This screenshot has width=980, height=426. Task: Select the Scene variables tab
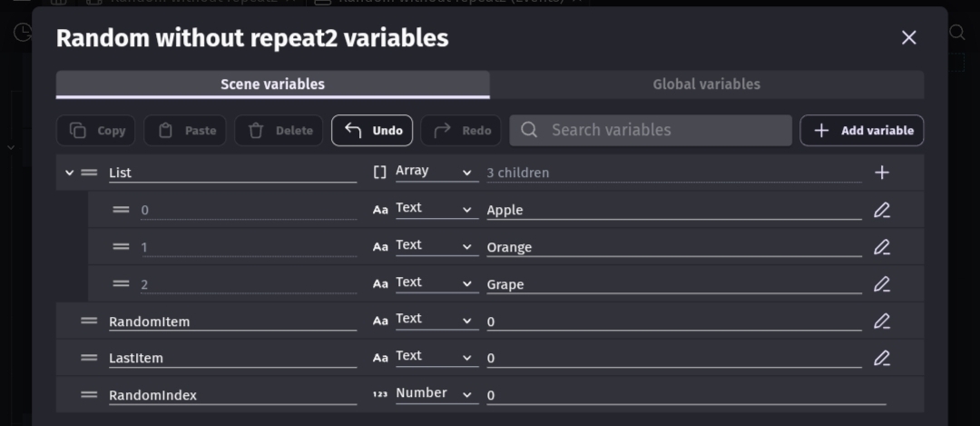(272, 84)
